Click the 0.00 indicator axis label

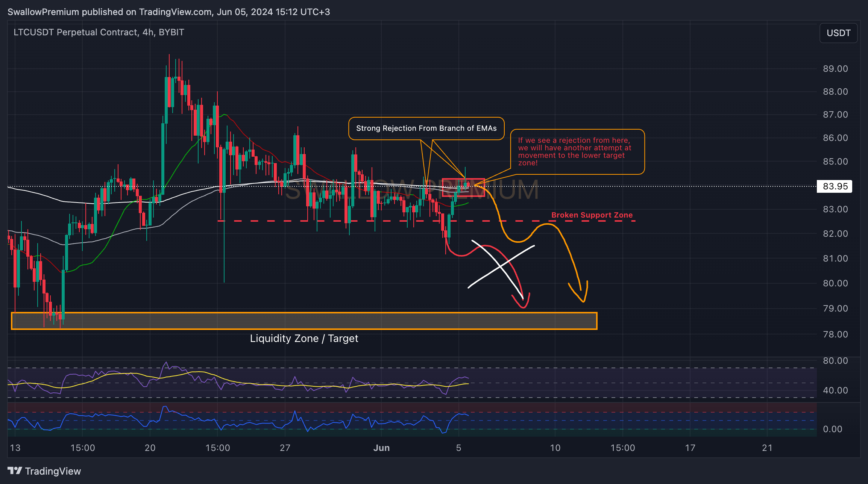click(x=832, y=429)
